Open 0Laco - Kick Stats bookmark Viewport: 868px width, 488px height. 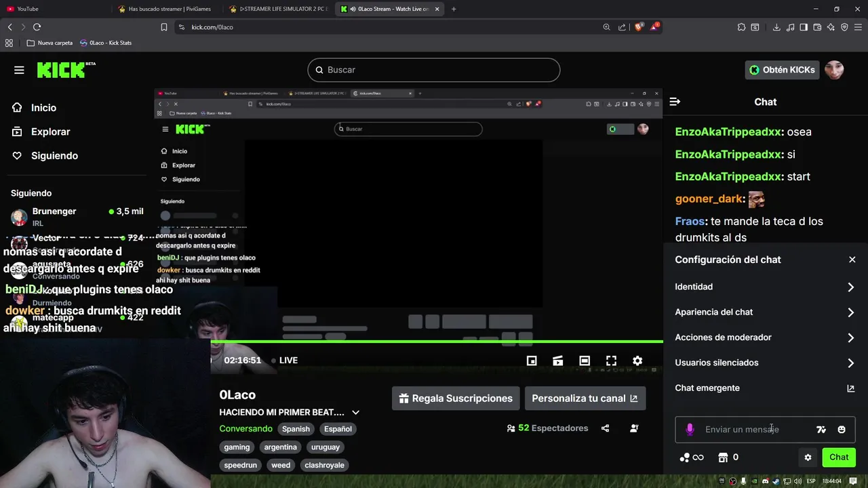click(x=106, y=43)
